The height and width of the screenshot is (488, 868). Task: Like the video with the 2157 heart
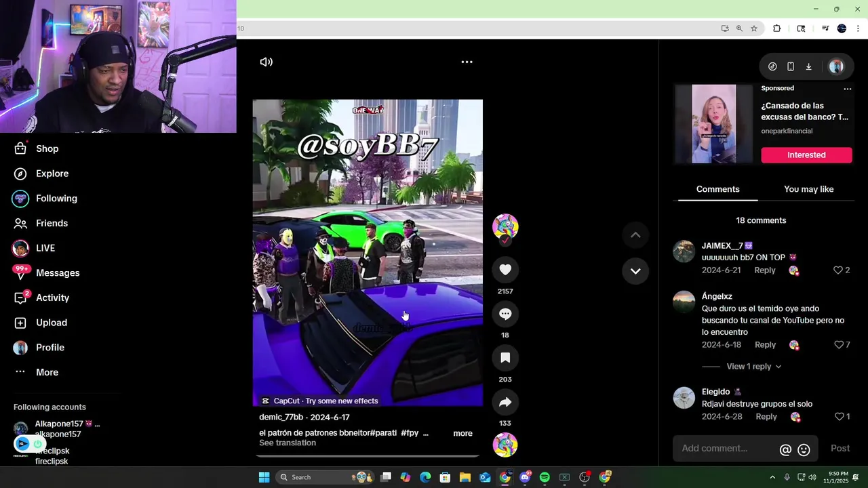pyautogui.click(x=505, y=270)
